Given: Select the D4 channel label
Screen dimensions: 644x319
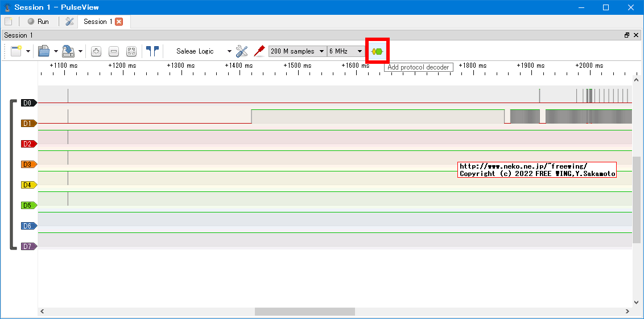Looking at the screenshot, I should [29, 185].
